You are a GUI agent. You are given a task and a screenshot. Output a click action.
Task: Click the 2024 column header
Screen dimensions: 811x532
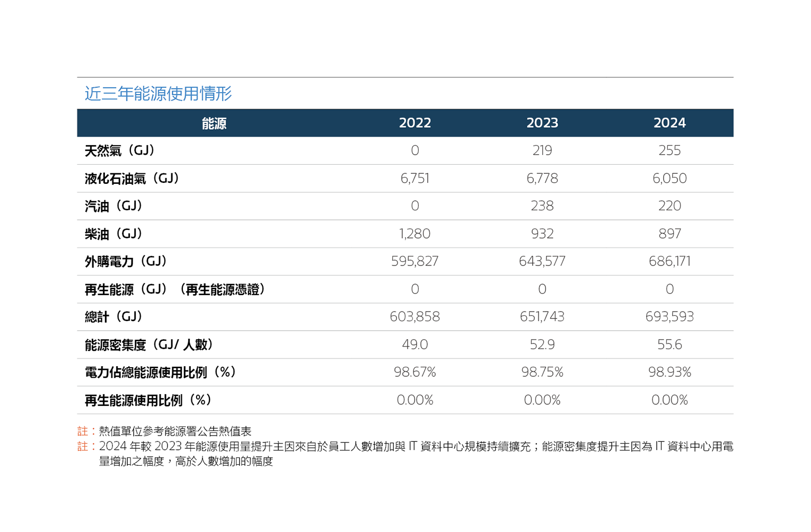(669, 123)
